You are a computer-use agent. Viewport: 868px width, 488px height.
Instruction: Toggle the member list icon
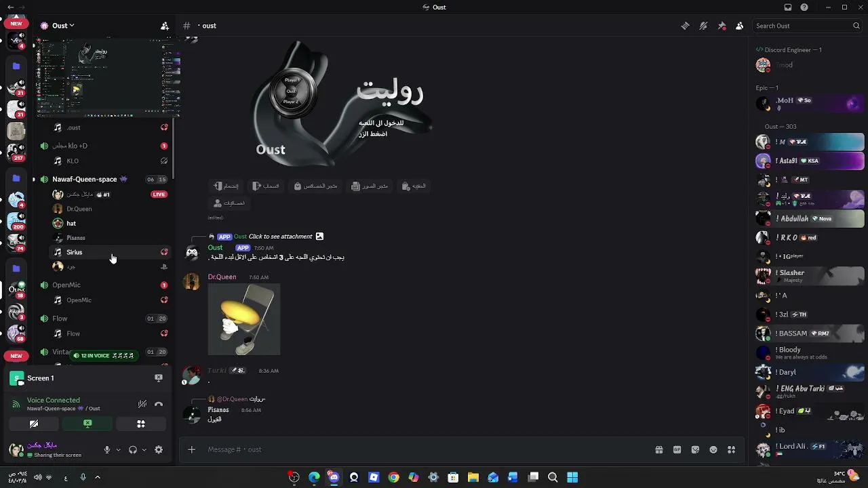740,26
